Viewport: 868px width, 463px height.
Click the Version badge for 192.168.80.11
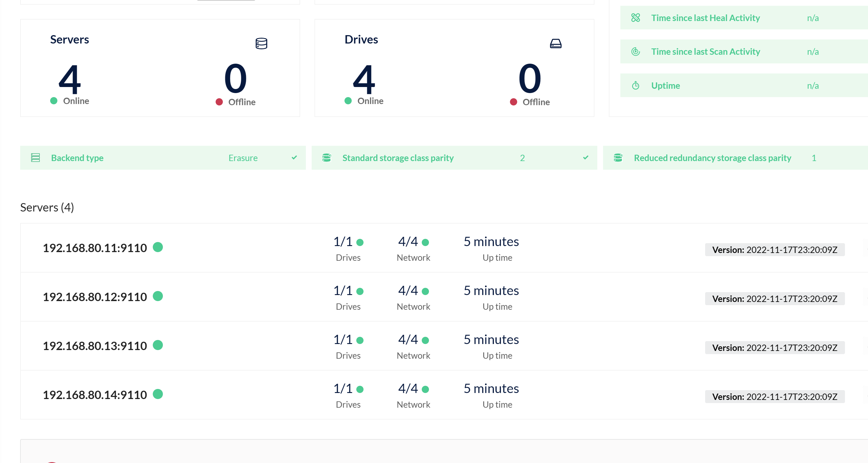(775, 250)
